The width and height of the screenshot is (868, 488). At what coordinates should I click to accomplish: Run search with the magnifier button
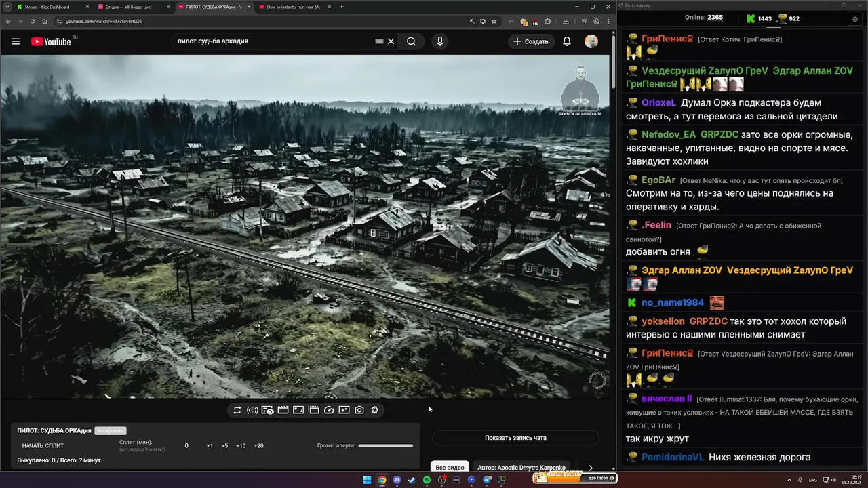pyautogui.click(x=411, y=41)
